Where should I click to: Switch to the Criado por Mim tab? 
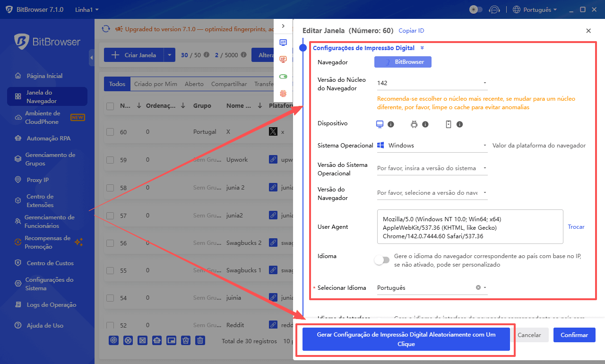coord(156,84)
